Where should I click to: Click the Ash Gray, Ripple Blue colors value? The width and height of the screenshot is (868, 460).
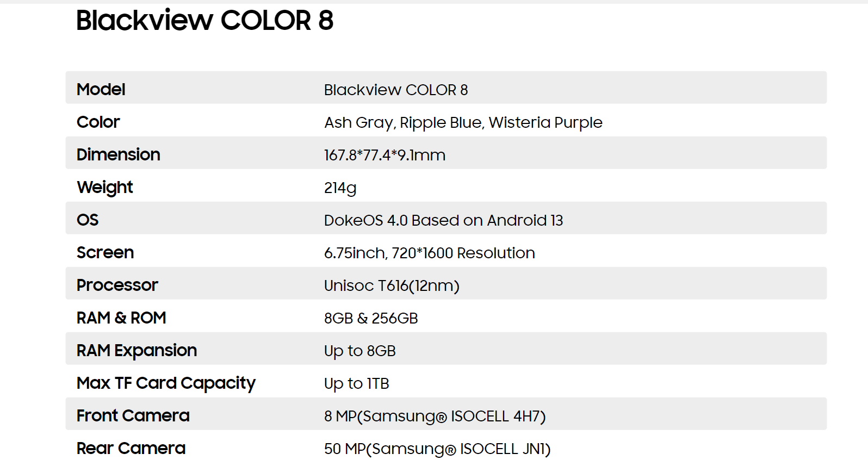coord(463,123)
